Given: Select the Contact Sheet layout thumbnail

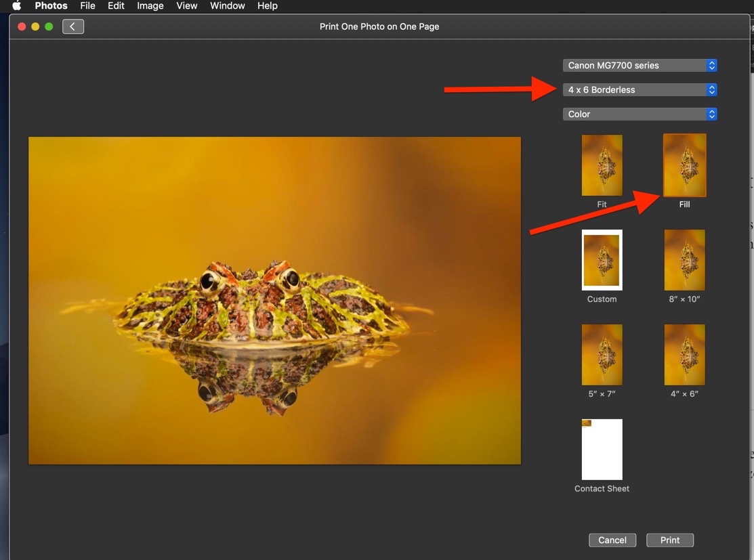Looking at the screenshot, I should click(602, 450).
